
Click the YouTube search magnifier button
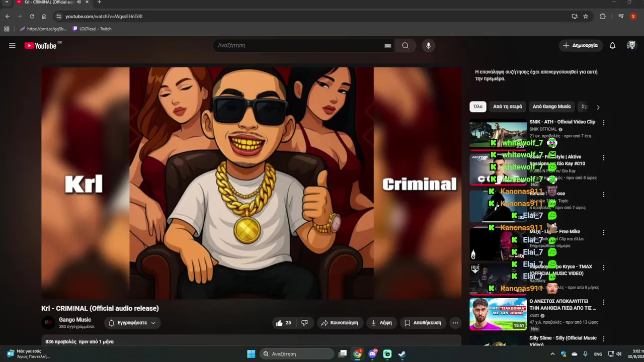pyautogui.click(x=405, y=45)
